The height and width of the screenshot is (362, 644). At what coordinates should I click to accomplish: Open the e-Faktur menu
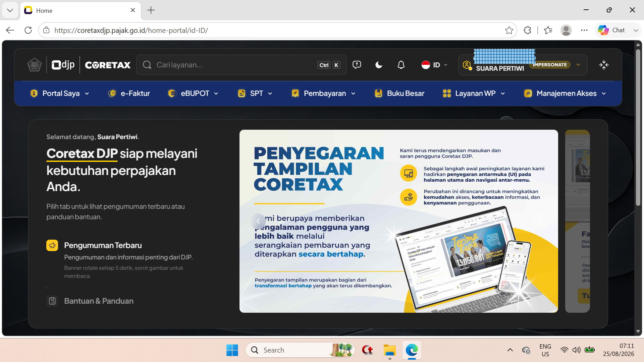tap(129, 94)
